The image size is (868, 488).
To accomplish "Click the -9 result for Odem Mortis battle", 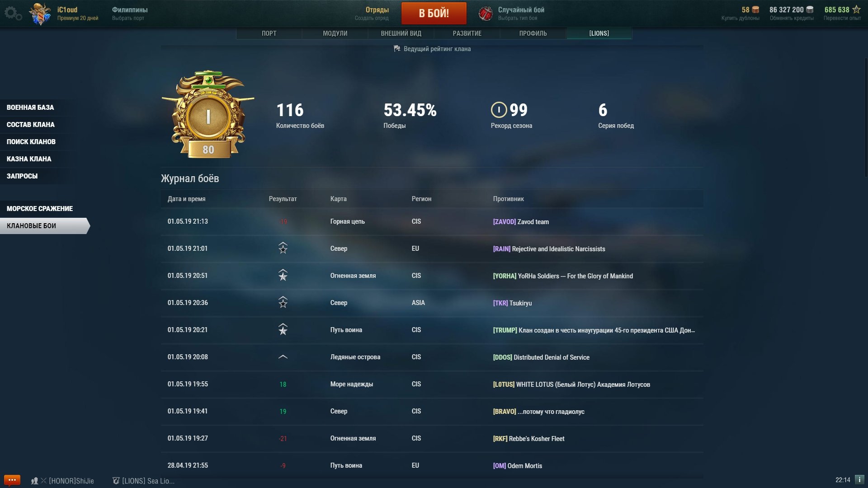I will 283,466.
